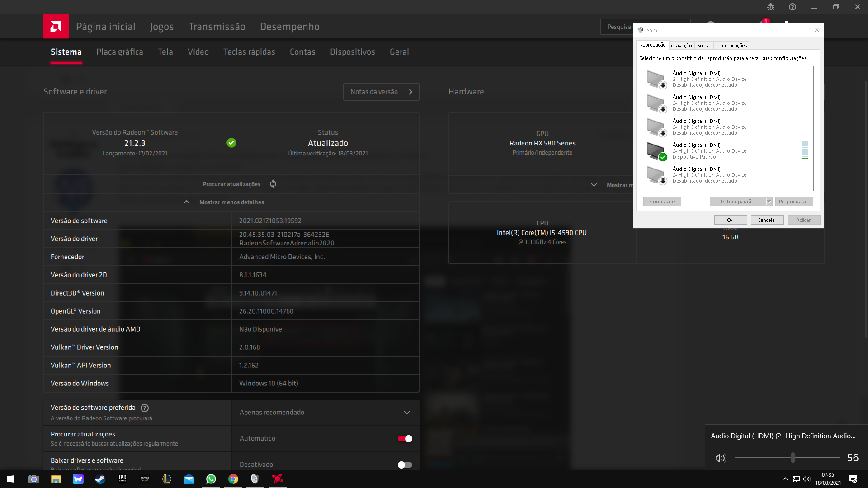
Task: Mute audio using the speaker icon in volume flyout
Action: (721, 458)
